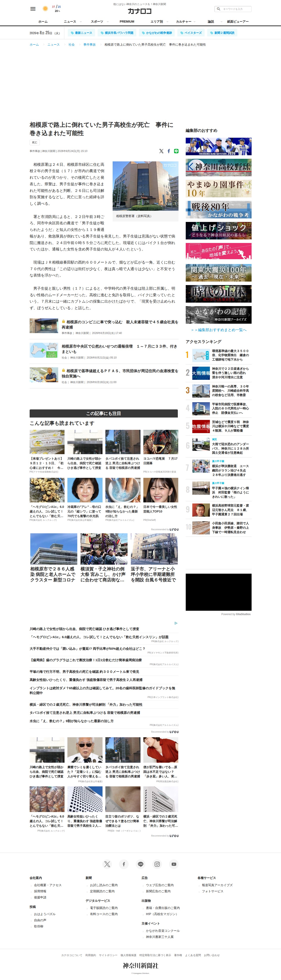Screen dimensions: 281x980
Task: Open 相模原市で２８６人感染 card
Action: pyautogui.click(x=54, y=558)
